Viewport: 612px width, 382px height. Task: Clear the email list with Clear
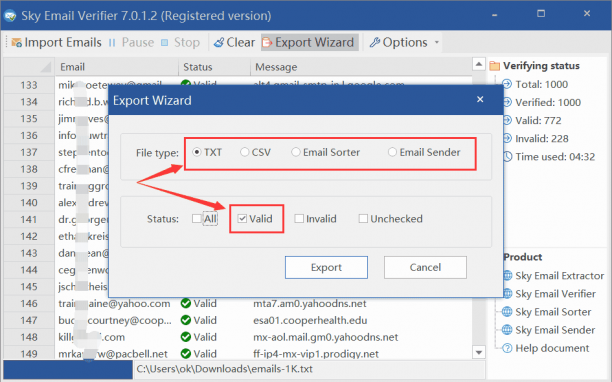pos(235,42)
